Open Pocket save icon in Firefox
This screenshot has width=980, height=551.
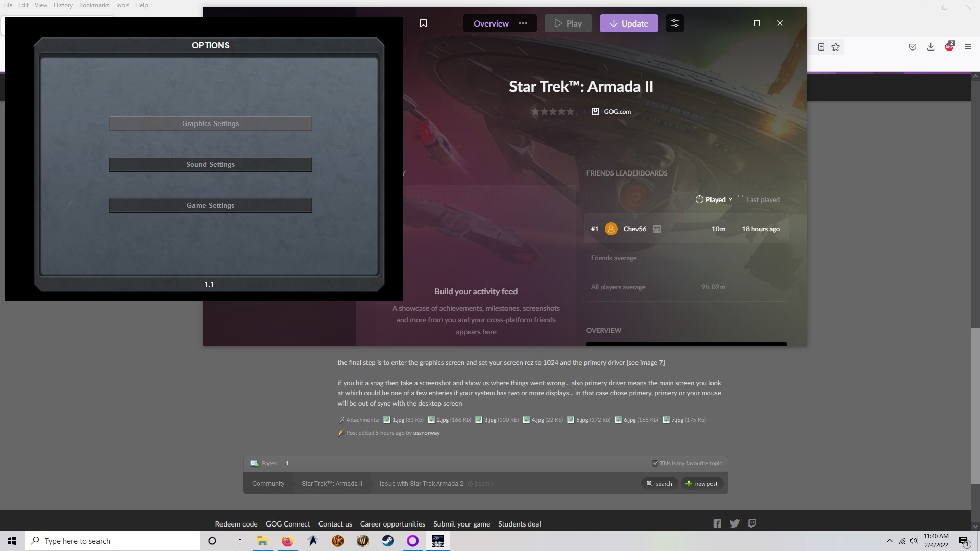(913, 47)
